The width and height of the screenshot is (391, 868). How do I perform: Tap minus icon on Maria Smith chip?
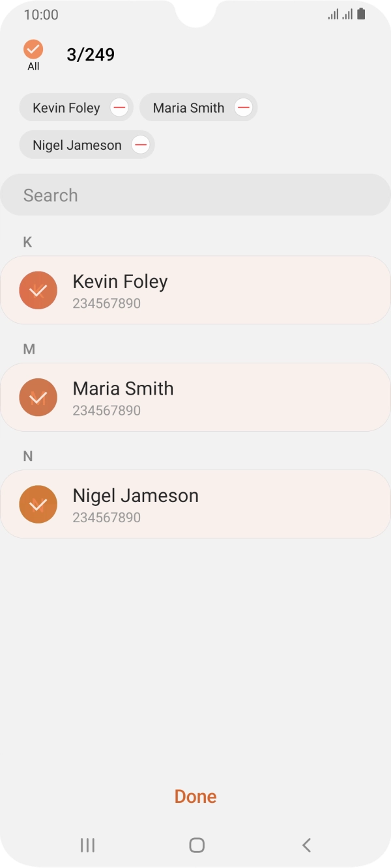pos(243,107)
